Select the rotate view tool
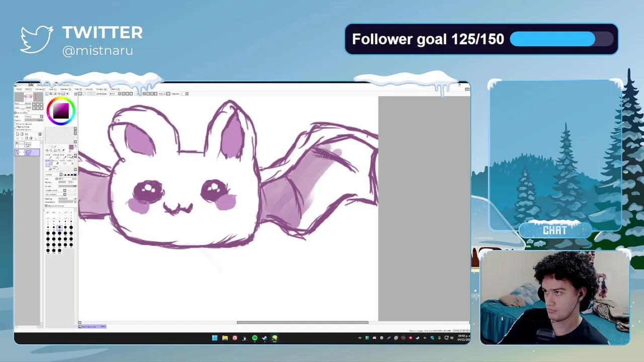This screenshot has height=362, width=644. click(x=55, y=150)
